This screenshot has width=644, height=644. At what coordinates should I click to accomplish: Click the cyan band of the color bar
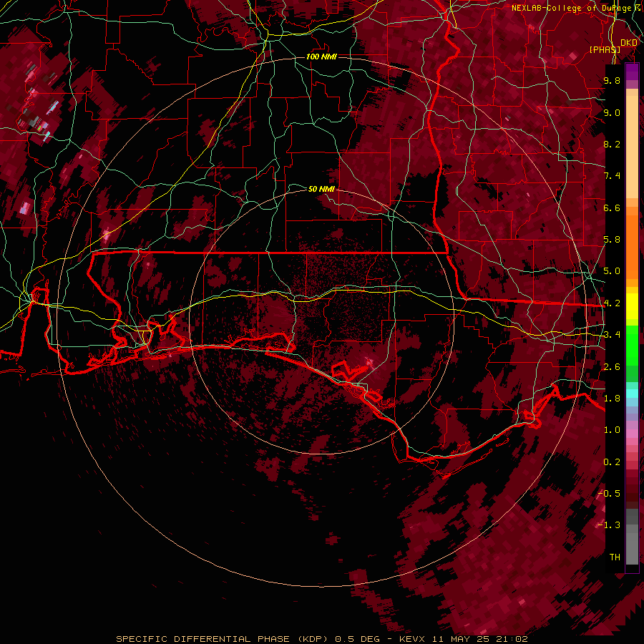pyautogui.click(x=632, y=393)
